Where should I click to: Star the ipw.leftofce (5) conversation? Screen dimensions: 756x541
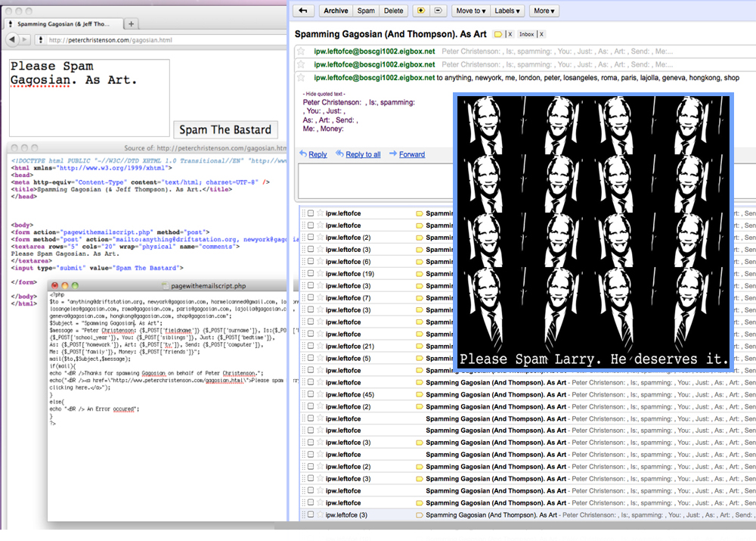320,358
